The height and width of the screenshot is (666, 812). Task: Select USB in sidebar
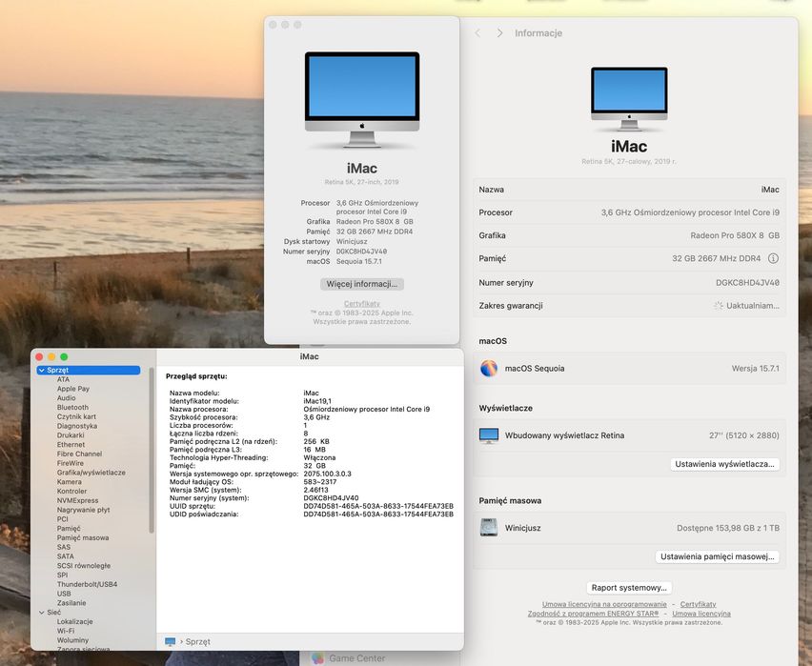point(64,594)
